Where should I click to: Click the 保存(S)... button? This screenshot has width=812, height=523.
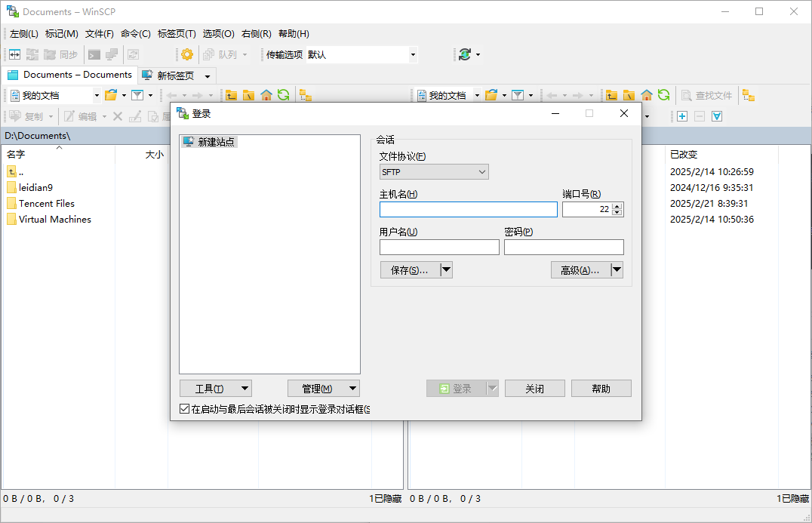click(410, 269)
